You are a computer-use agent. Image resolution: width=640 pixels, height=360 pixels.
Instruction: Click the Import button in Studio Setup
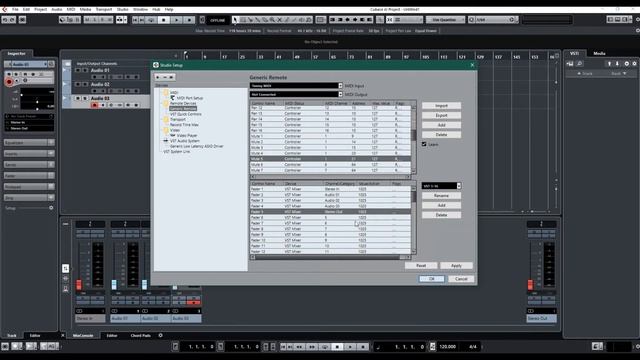point(441,106)
